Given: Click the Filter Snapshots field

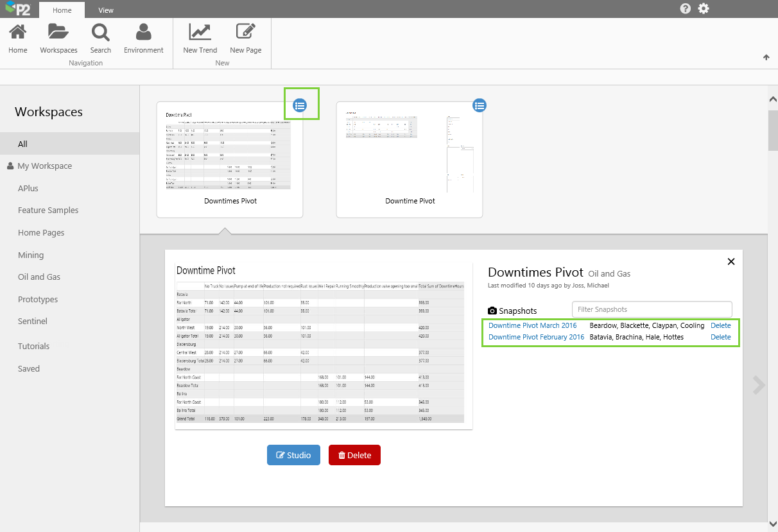Looking at the screenshot, I should click(x=652, y=309).
